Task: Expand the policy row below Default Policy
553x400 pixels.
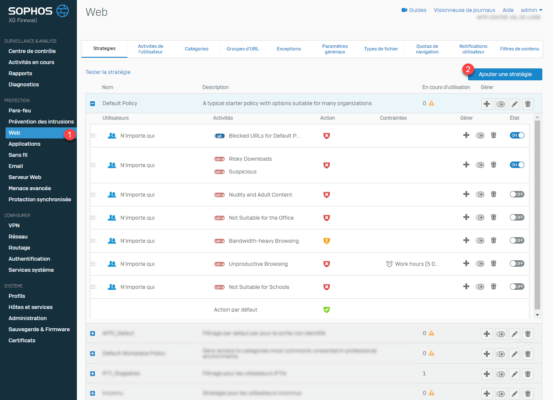Action: [x=92, y=333]
